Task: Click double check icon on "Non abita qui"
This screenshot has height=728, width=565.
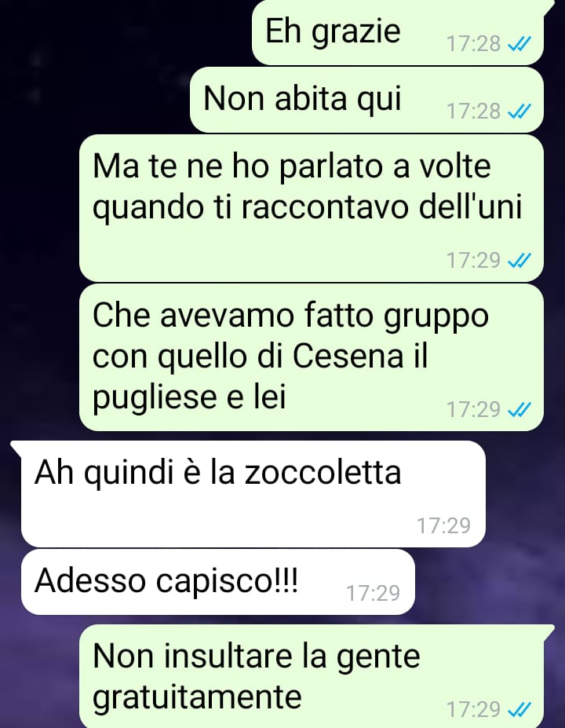Action: 519,112
